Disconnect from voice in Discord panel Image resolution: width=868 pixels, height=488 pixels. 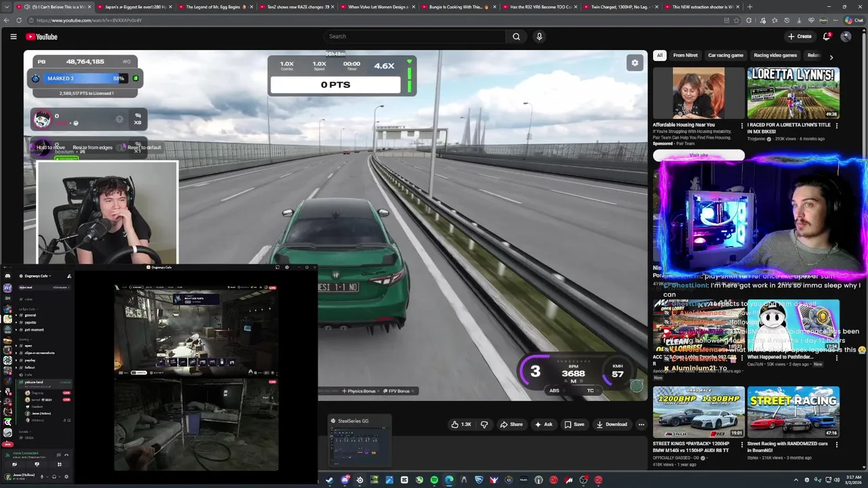pyautogui.click(x=66, y=455)
